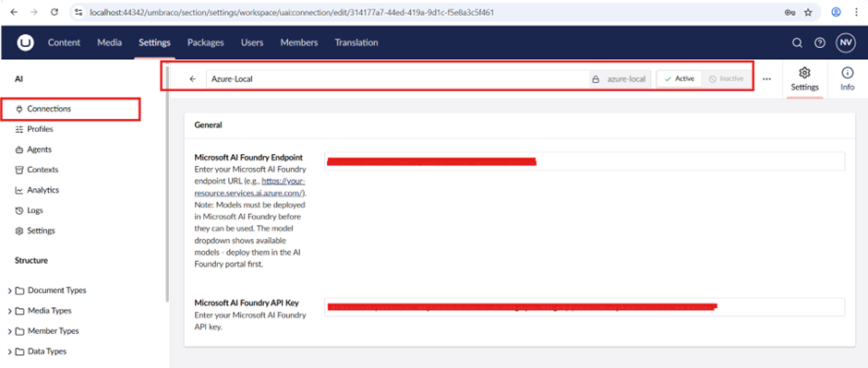
Task: Click the Data Types folder icon
Action: [20, 351]
